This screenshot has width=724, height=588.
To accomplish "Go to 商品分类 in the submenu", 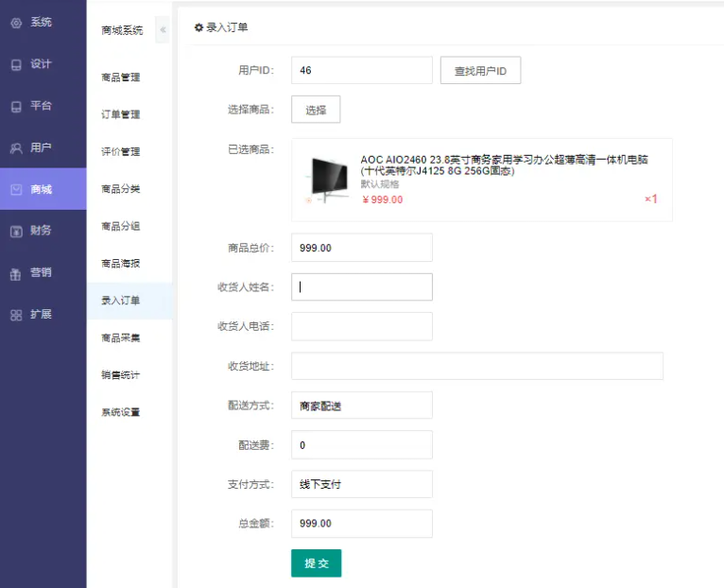I will click(x=121, y=189).
